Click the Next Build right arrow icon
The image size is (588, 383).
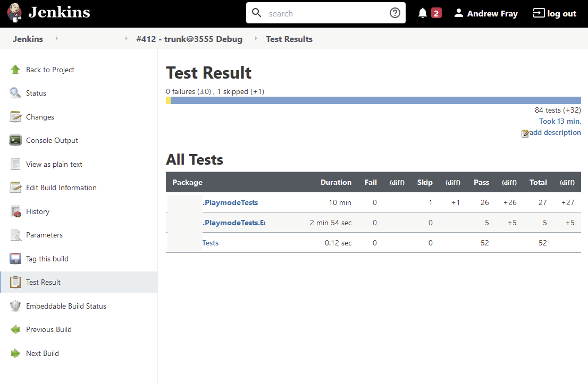tap(15, 353)
